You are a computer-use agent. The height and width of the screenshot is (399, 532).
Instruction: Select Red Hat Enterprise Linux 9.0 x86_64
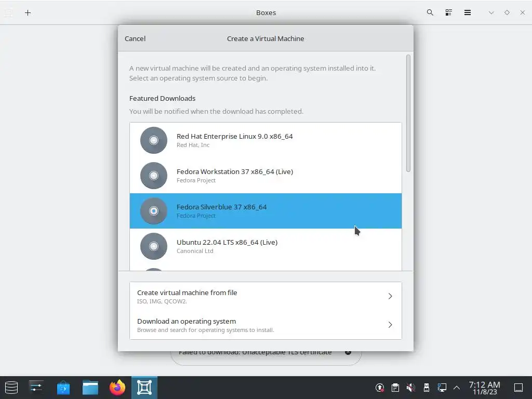(265, 140)
